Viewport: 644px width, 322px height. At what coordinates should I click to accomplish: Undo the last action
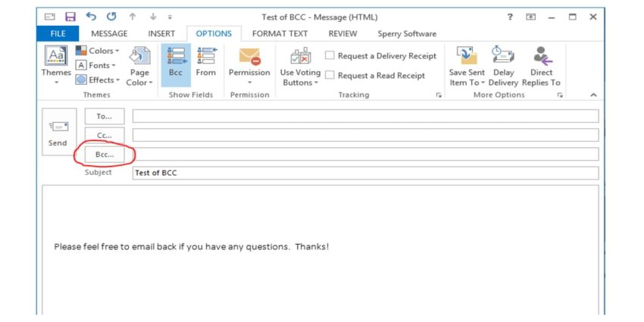(91, 17)
